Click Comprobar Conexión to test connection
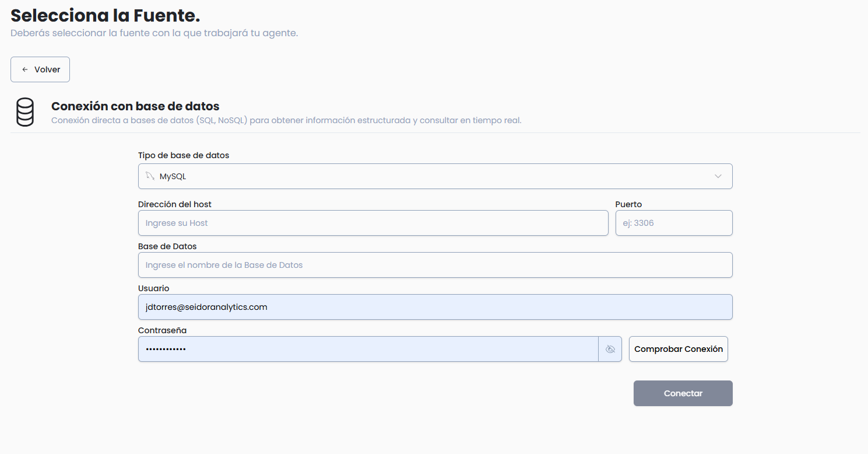This screenshot has height=454, width=868. (x=678, y=349)
